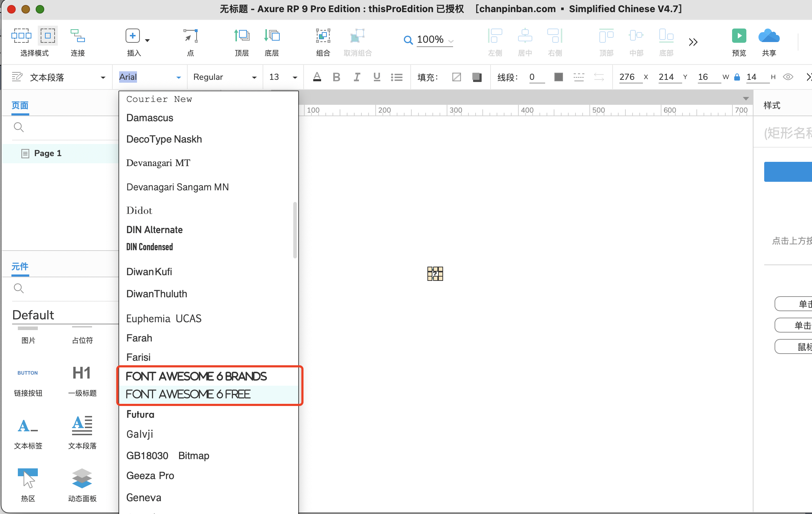Switch to the 元件 widgets tab
This screenshot has height=514, width=812.
click(20, 267)
